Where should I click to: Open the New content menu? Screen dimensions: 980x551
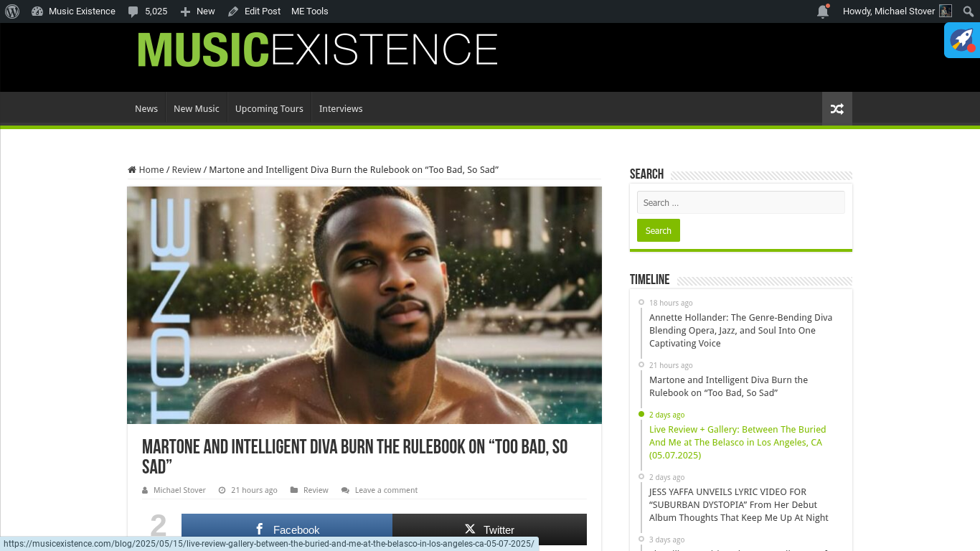(197, 11)
